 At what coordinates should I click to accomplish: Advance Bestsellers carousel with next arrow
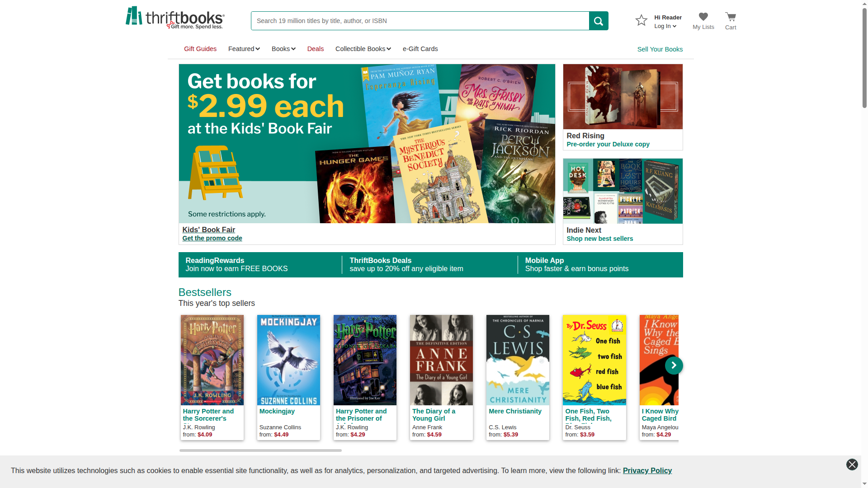coord(674,366)
